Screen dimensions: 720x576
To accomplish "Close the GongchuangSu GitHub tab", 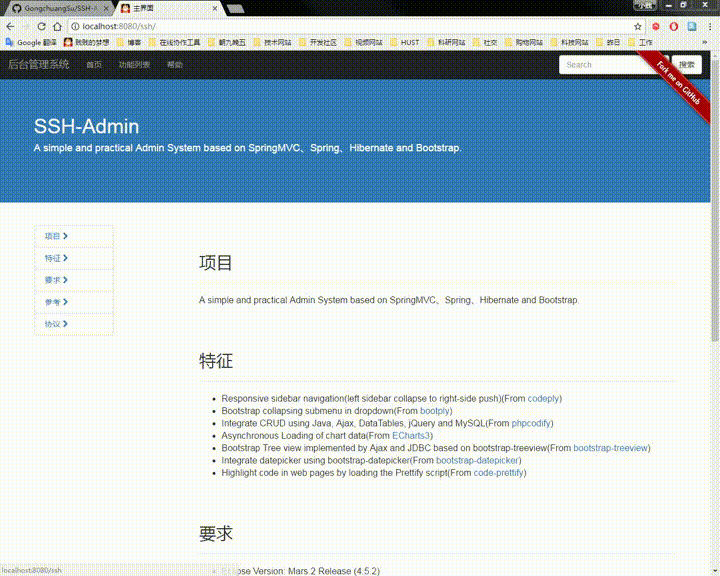I will (106, 8).
